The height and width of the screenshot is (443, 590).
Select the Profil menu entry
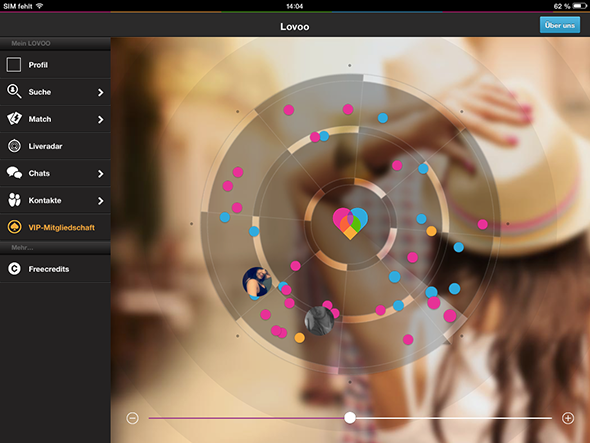(55, 65)
